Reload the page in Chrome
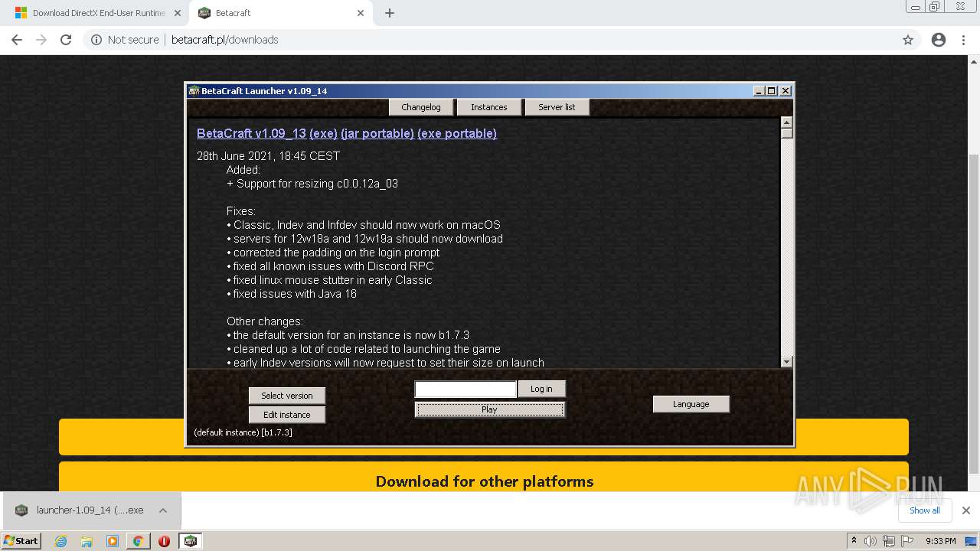This screenshot has height=551, width=980. 66,40
